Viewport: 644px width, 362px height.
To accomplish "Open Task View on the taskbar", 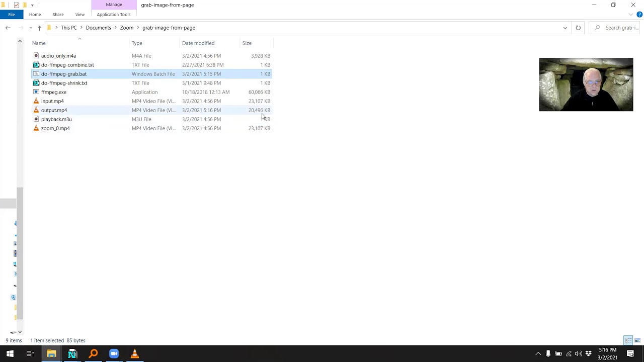I will [30, 353].
